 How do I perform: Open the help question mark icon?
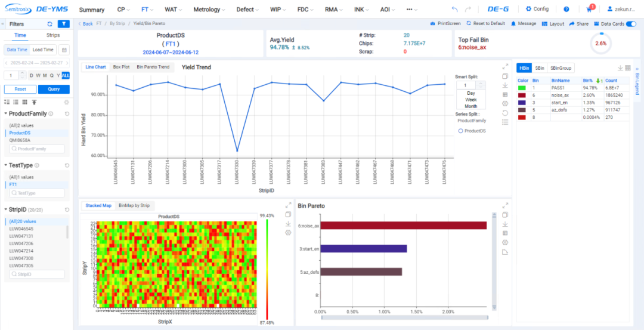[x=566, y=10]
